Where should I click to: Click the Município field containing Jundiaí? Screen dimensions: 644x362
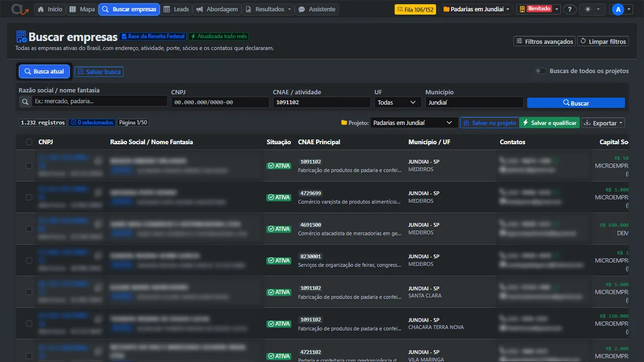pyautogui.click(x=474, y=102)
